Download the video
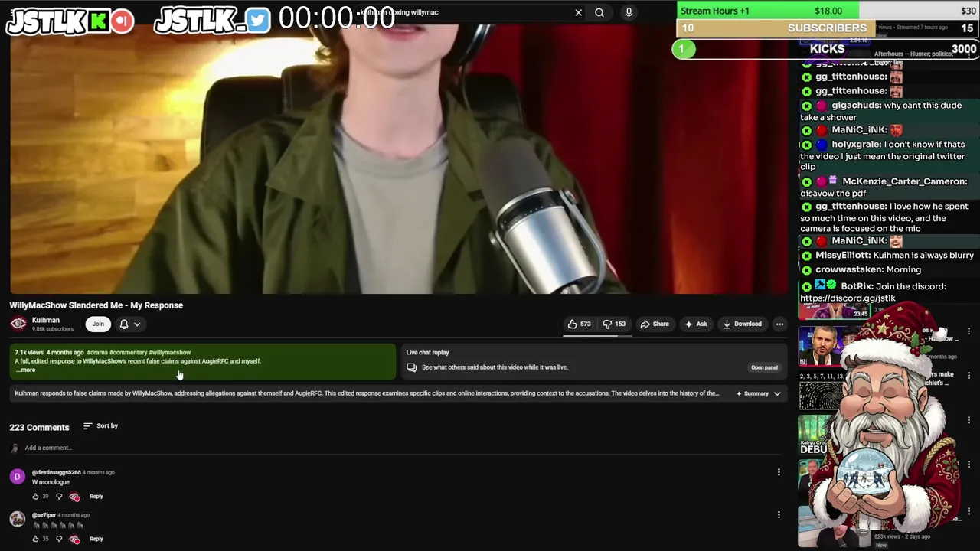 [x=742, y=324]
